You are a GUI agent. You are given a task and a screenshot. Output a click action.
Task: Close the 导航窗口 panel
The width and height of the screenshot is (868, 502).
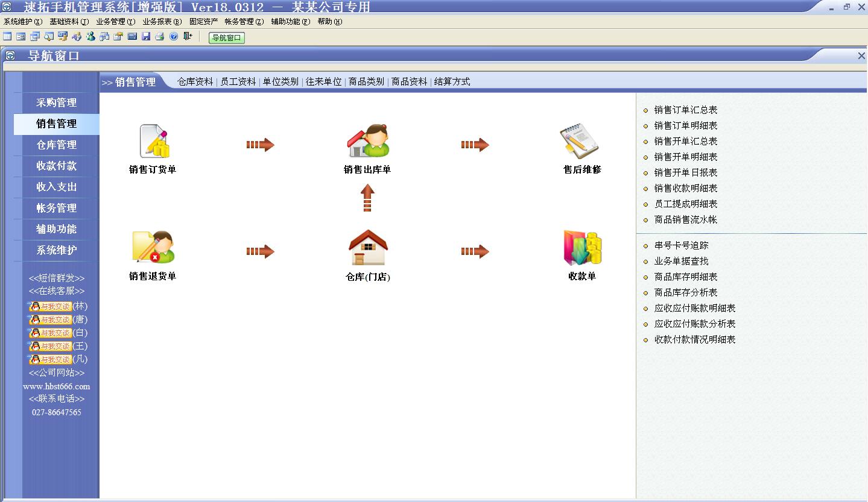pyautogui.click(x=861, y=55)
